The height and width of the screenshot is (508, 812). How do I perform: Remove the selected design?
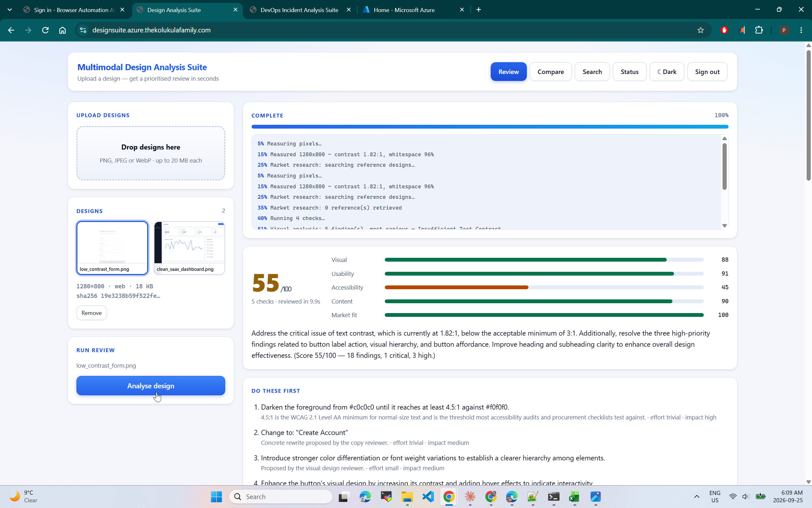pos(91,313)
